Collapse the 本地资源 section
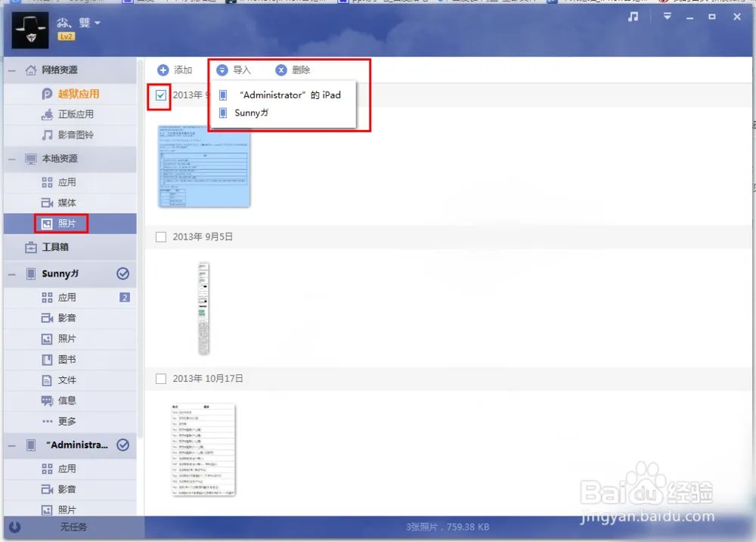The height and width of the screenshot is (542, 756). point(11,160)
